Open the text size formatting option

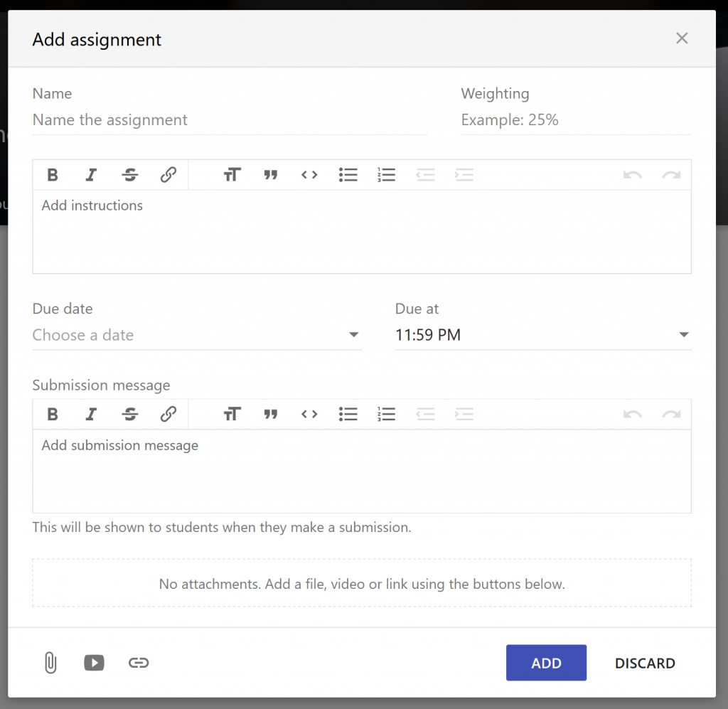click(x=232, y=174)
